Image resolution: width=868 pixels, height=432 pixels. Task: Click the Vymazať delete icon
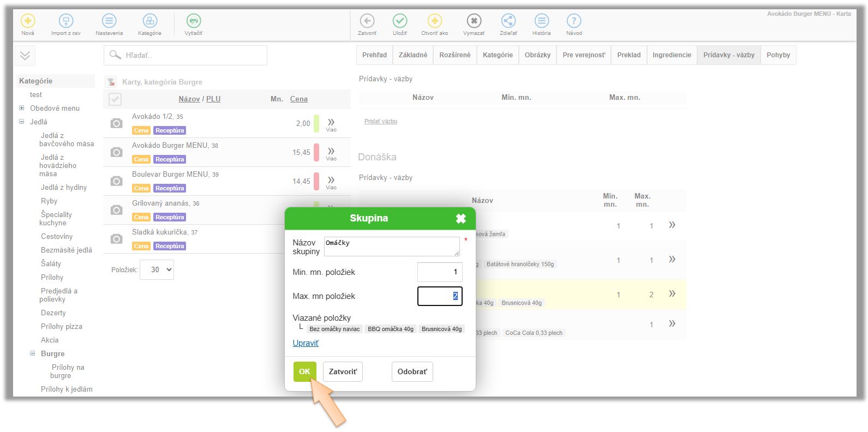(474, 21)
